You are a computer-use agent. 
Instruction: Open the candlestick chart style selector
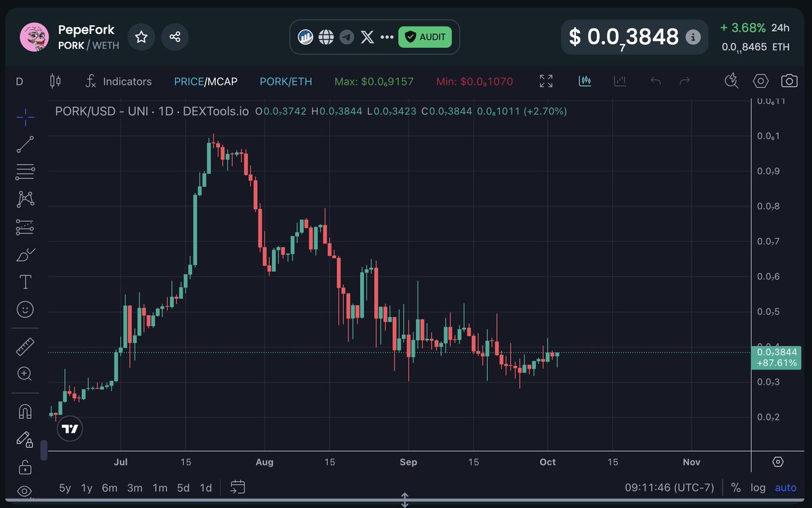coord(55,81)
